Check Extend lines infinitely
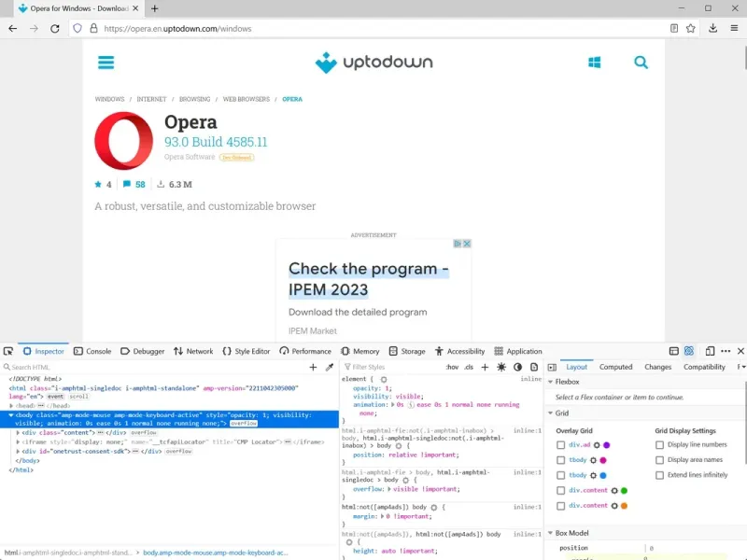This screenshot has width=747, height=560. point(659,475)
